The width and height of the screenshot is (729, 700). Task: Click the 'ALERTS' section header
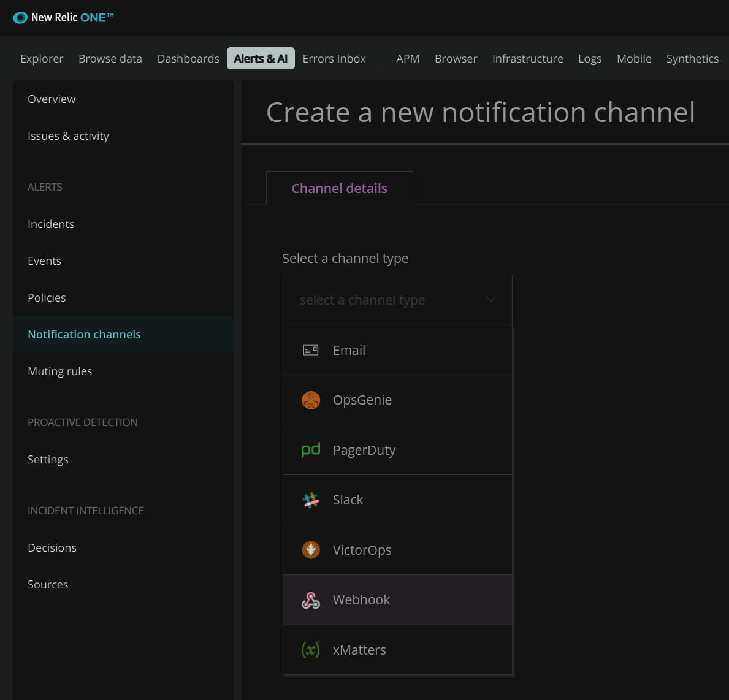45,187
